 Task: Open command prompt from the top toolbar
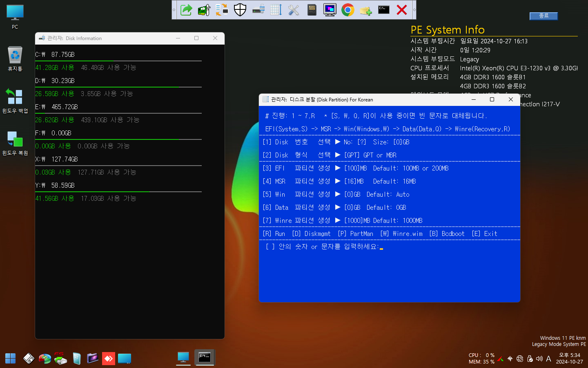pyautogui.click(x=384, y=10)
